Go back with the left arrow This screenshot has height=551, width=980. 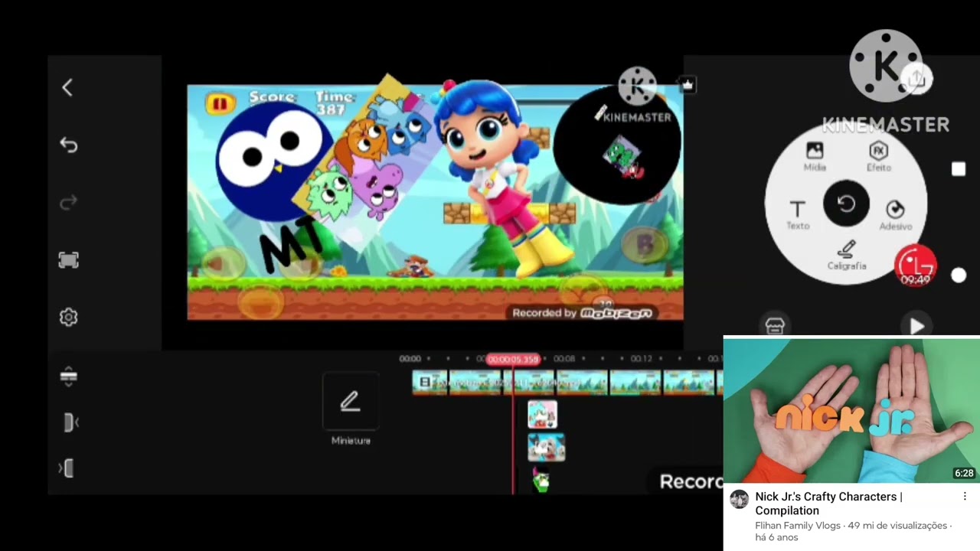(67, 88)
